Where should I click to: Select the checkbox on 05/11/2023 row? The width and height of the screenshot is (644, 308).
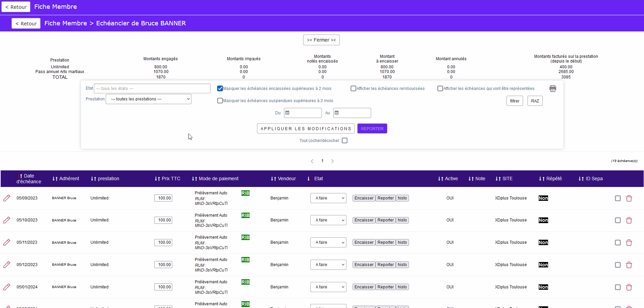(618, 243)
